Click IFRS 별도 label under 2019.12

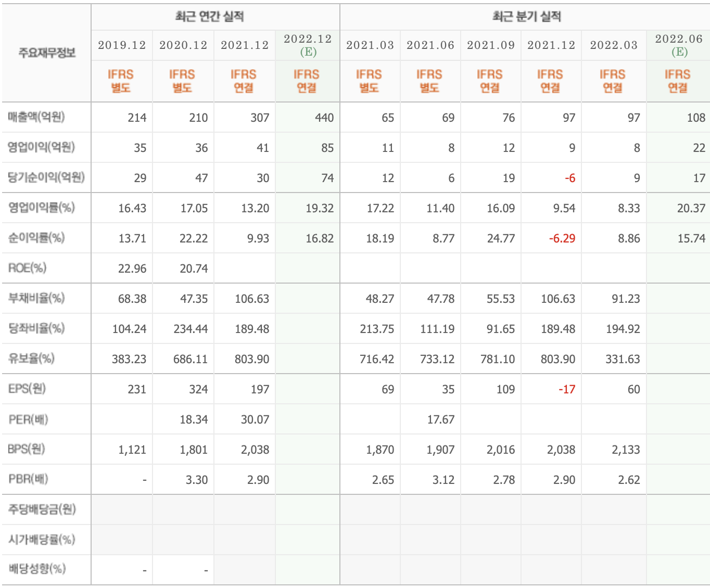click(121, 81)
